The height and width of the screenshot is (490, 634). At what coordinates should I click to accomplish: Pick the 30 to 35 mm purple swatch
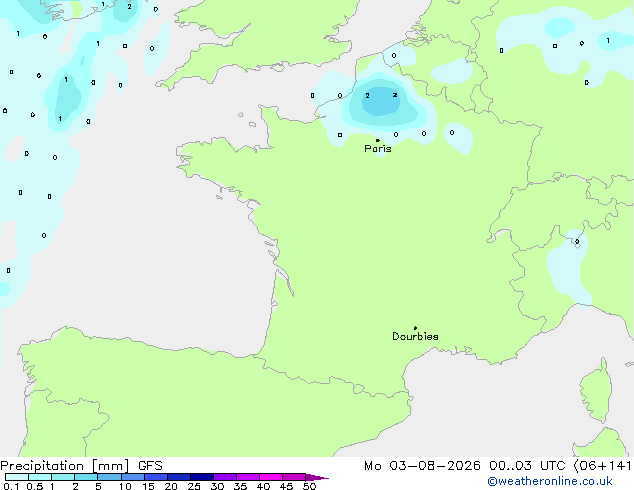[x=225, y=477]
